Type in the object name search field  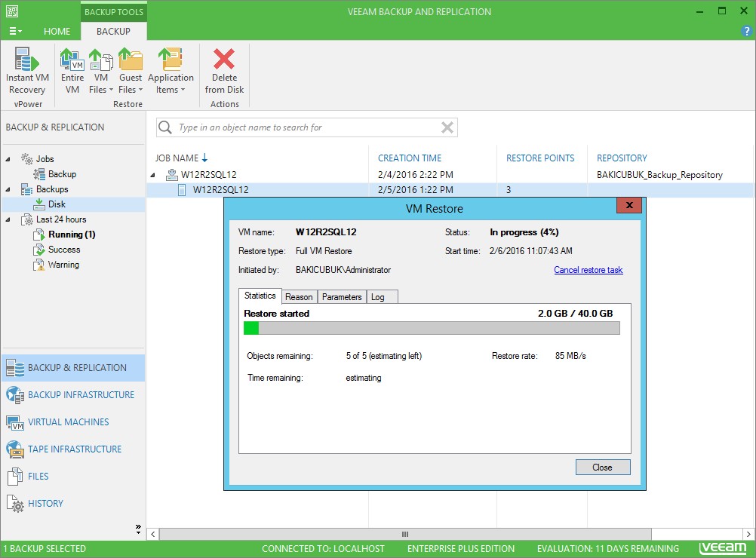(306, 127)
